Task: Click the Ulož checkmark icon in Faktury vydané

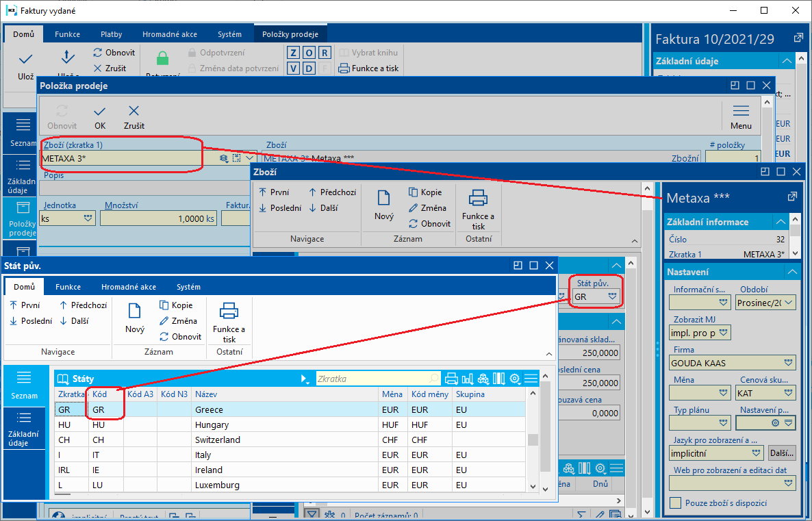Action: [25, 58]
